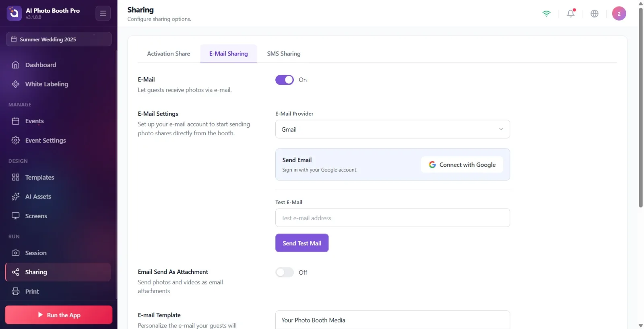Open the AI Assets page
644x329 pixels.
point(58,197)
